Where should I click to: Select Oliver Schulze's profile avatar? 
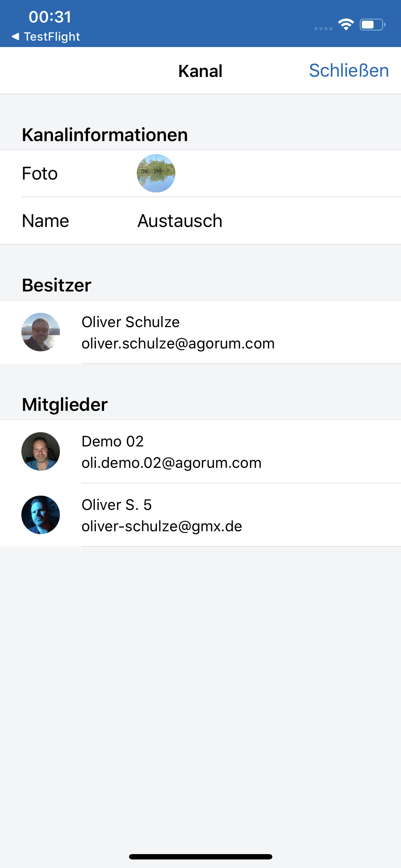click(41, 332)
